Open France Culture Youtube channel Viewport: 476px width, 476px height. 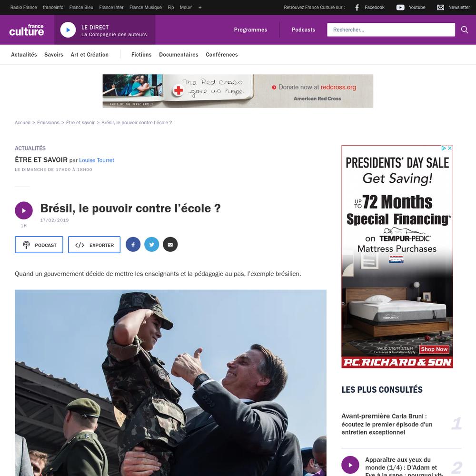[x=411, y=7]
